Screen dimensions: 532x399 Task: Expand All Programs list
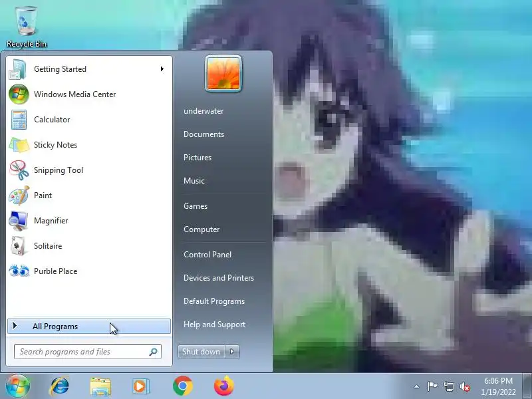(x=89, y=327)
